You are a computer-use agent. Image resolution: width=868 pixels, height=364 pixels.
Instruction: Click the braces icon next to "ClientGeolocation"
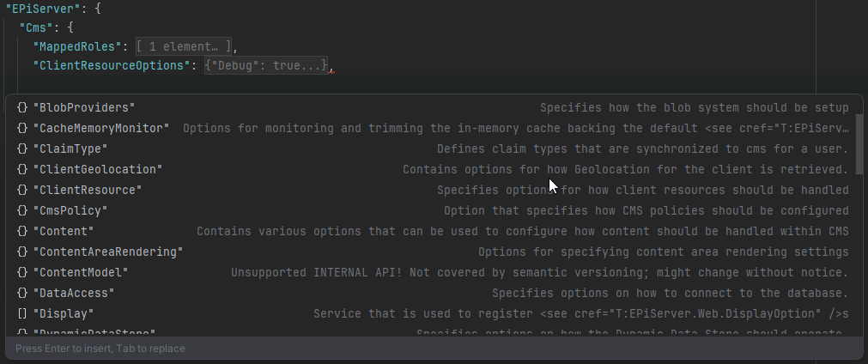22,169
